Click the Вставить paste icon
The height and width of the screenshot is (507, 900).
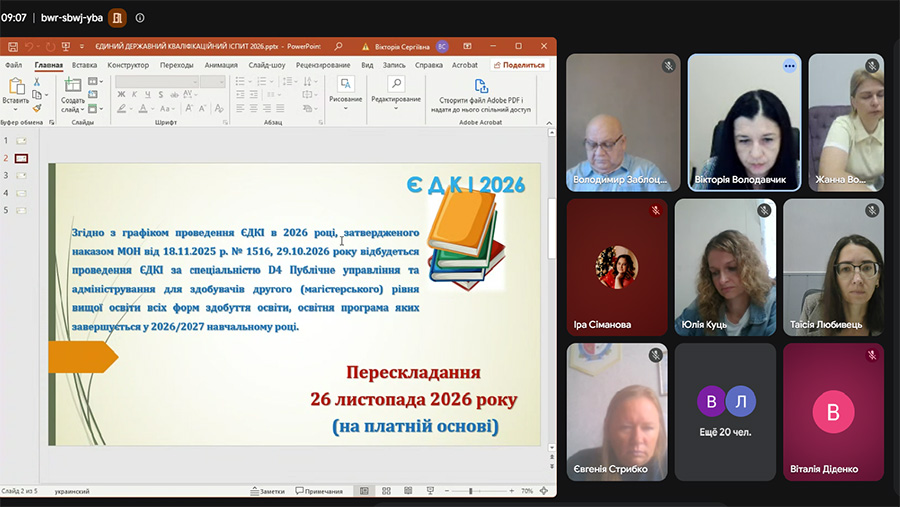coord(16,86)
